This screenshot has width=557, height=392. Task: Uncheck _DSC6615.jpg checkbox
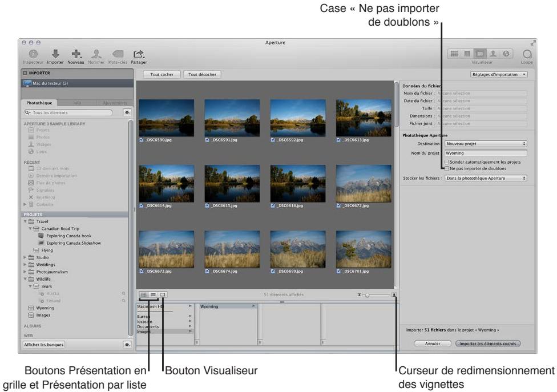(207, 205)
